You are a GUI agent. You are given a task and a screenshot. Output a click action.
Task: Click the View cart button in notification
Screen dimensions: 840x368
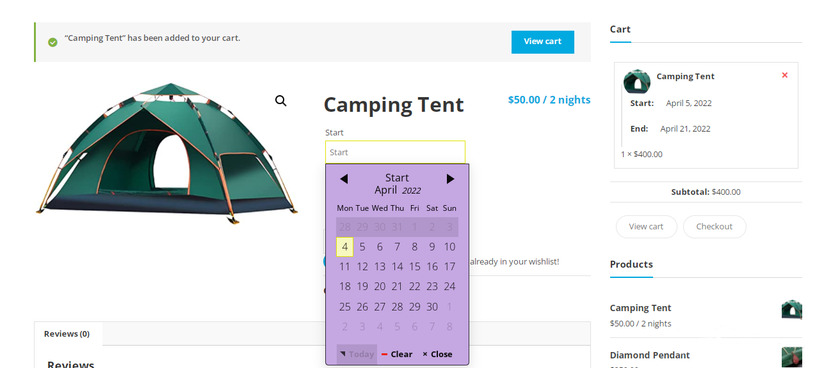(x=543, y=42)
